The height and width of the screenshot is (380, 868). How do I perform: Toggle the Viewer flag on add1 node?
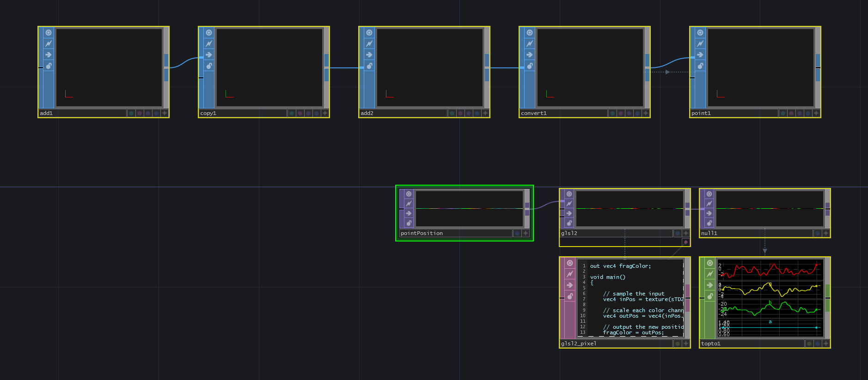[49, 33]
